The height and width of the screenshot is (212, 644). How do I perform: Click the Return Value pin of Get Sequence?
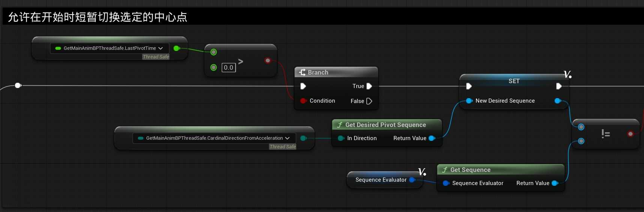pyautogui.click(x=554, y=183)
